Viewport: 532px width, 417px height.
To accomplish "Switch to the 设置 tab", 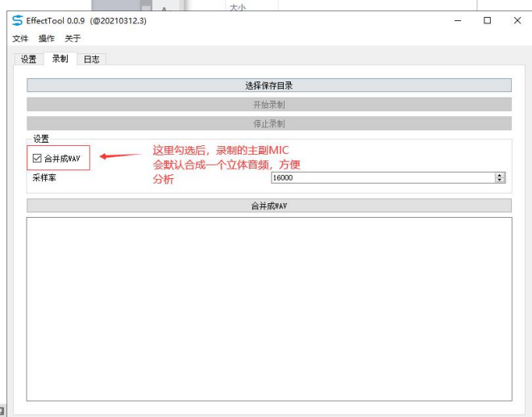I will 29,60.
